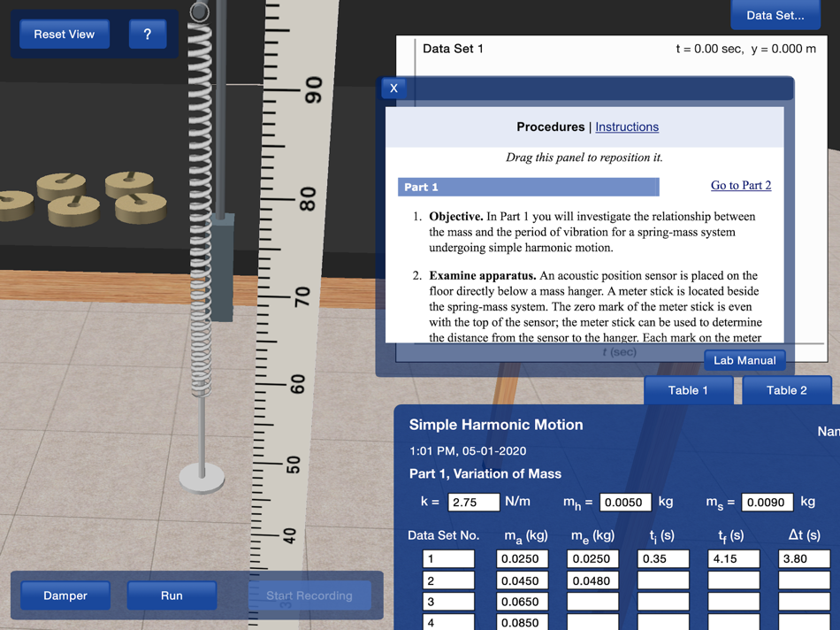Click the Run button
The height and width of the screenshot is (630, 840).
click(x=172, y=595)
